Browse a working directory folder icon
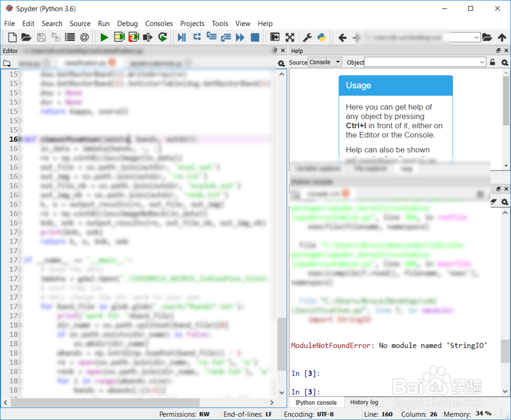The image size is (511, 420). [x=487, y=37]
